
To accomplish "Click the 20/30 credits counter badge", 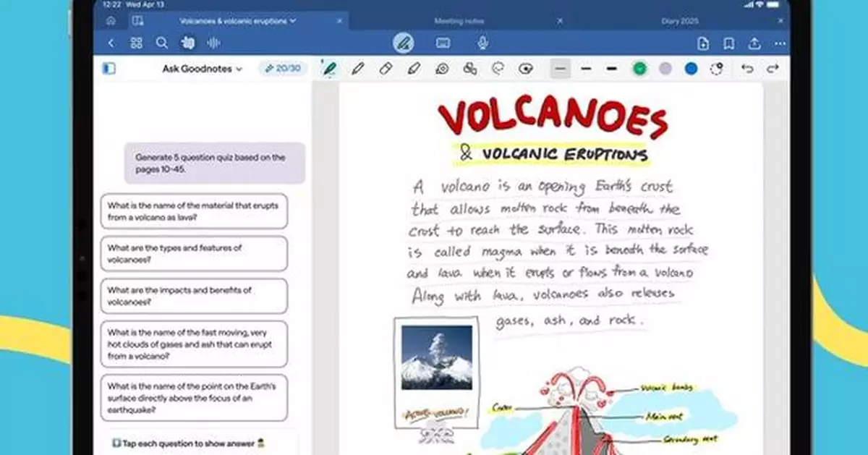I will (x=282, y=69).
